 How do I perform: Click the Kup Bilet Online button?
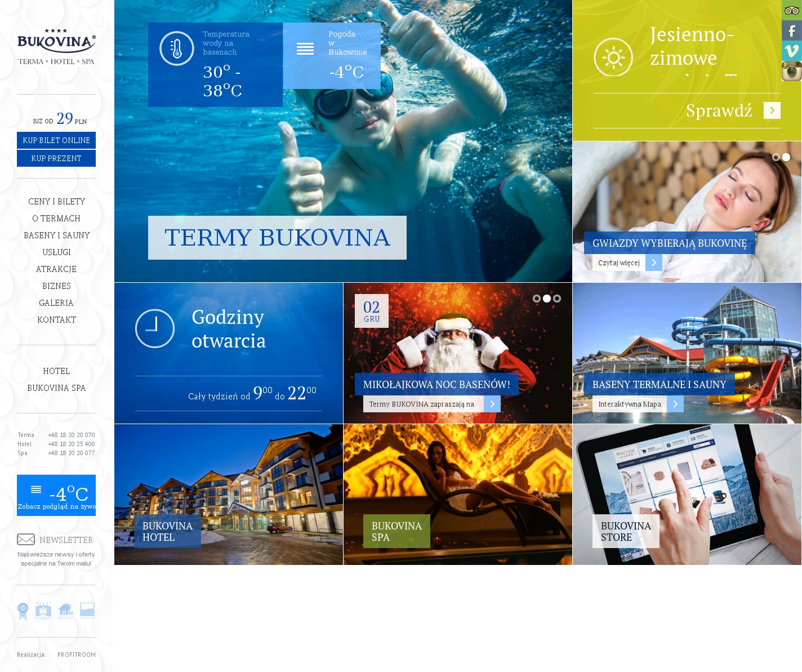(x=56, y=140)
